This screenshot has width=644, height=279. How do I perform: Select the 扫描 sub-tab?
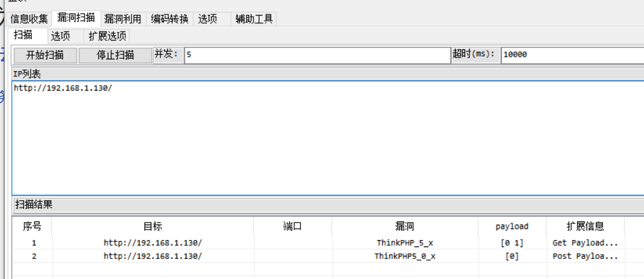point(27,35)
